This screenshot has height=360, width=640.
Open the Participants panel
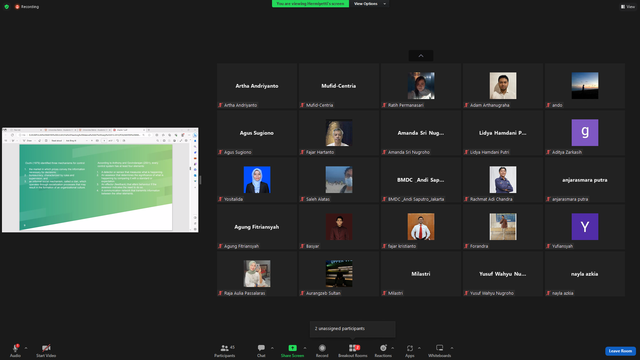224,350
